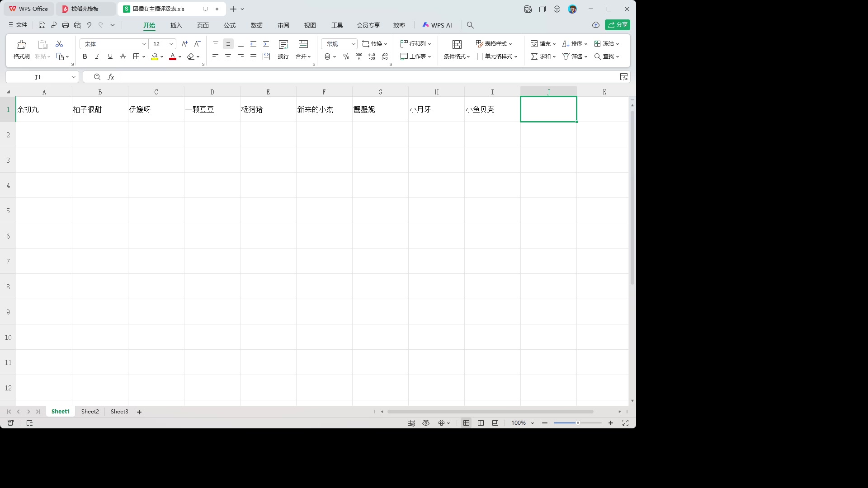Select the 格式刷 format painter tool
The height and width of the screenshot is (488, 868).
click(x=21, y=50)
